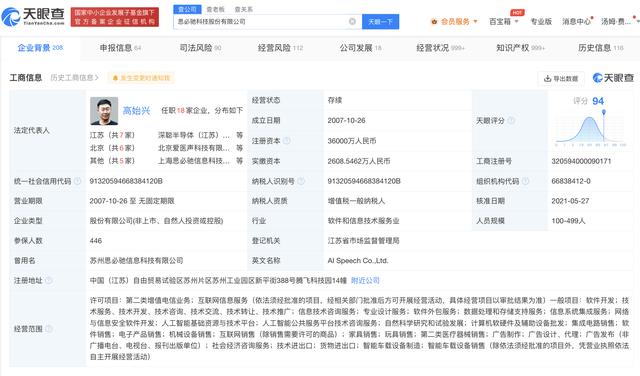Switch to the 企业背景 tab
The width and height of the screenshot is (640, 376).
click(x=40, y=48)
